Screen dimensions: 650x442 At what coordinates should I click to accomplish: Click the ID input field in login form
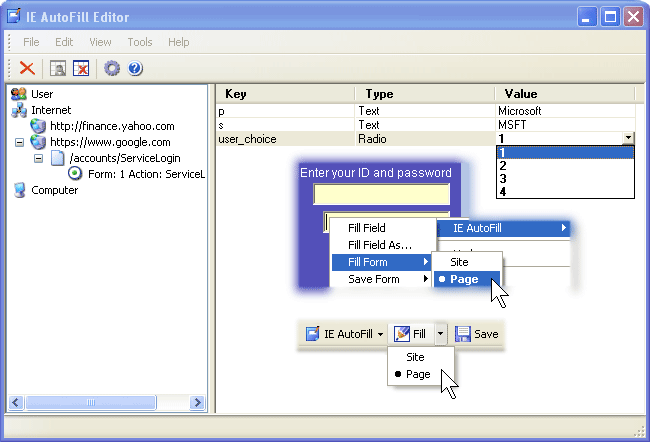pyautogui.click(x=381, y=194)
